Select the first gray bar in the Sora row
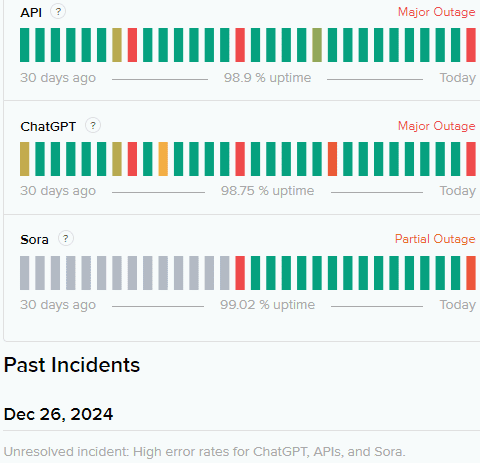Viewport: 480px width, 463px height. [x=25, y=273]
